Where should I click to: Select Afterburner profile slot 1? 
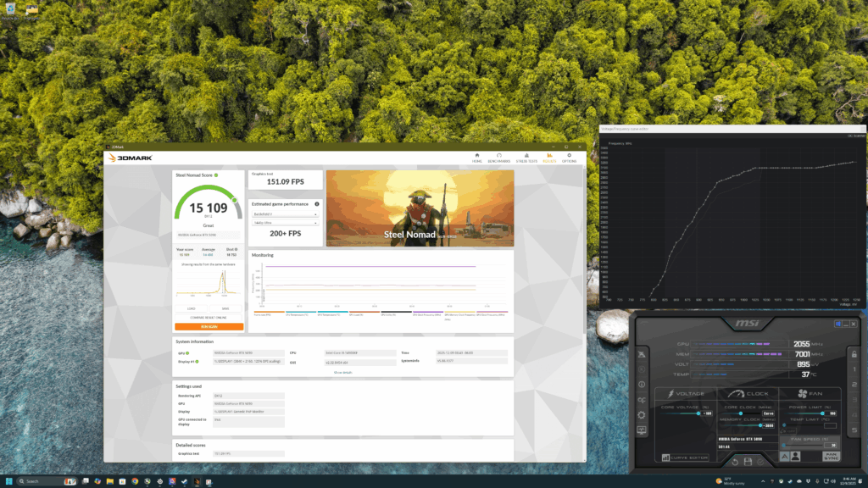(854, 369)
